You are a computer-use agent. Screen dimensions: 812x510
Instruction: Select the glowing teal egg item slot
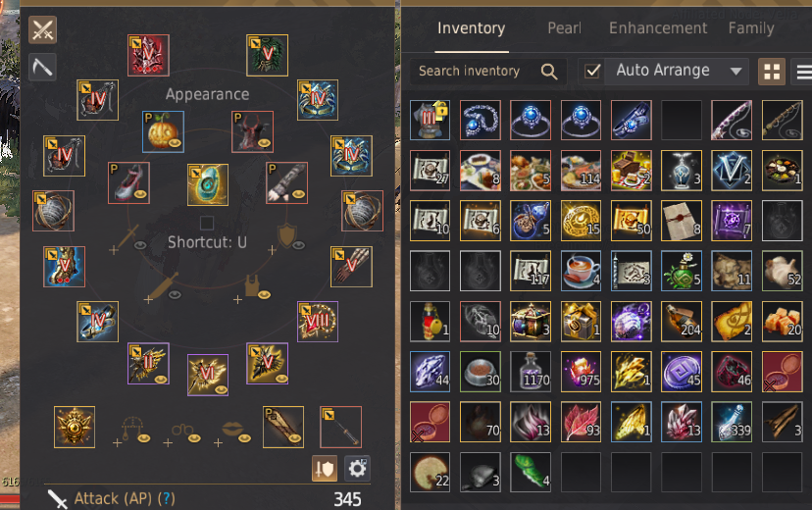[208, 184]
